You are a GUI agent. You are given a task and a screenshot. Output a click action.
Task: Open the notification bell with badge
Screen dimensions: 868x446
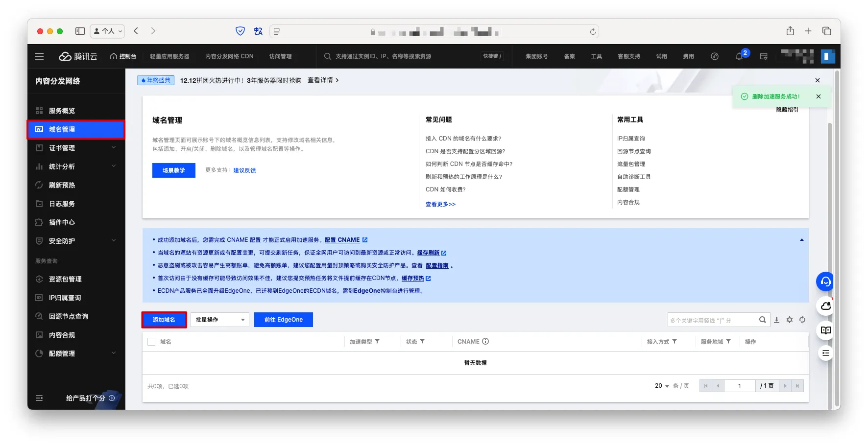tap(739, 56)
